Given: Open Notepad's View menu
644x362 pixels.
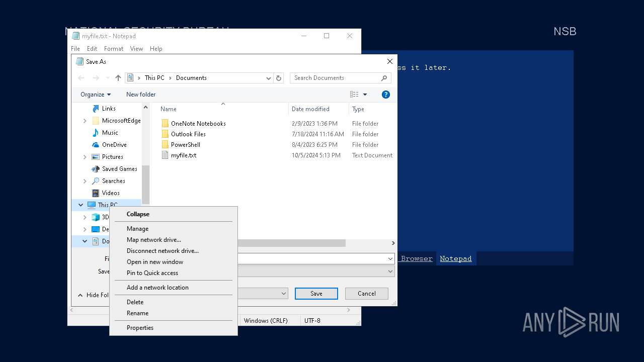Looking at the screenshot, I should (x=136, y=49).
